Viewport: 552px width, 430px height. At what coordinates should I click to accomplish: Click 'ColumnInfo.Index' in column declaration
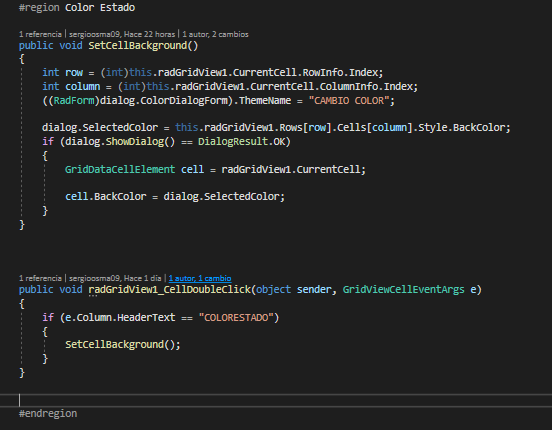(x=366, y=87)
